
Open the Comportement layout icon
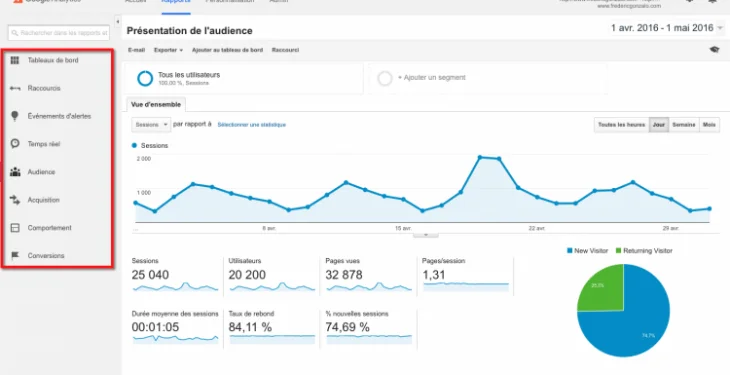[15, 228]
